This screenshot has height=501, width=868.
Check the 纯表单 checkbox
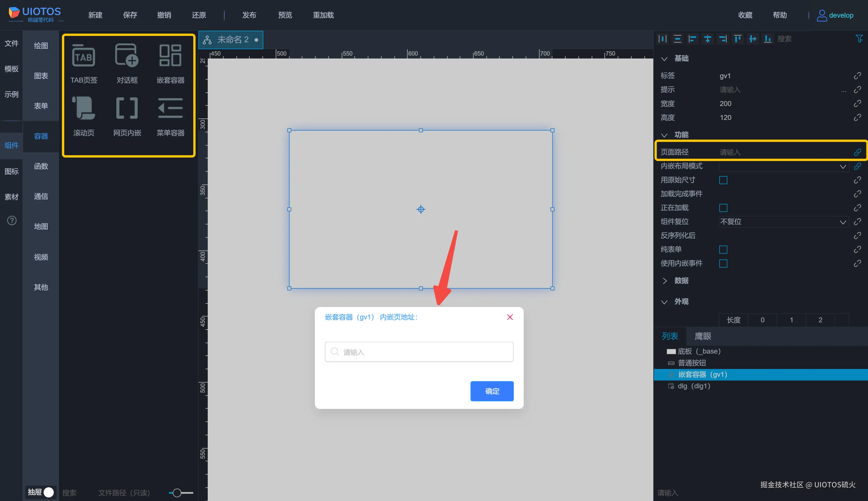pos(723,249)
